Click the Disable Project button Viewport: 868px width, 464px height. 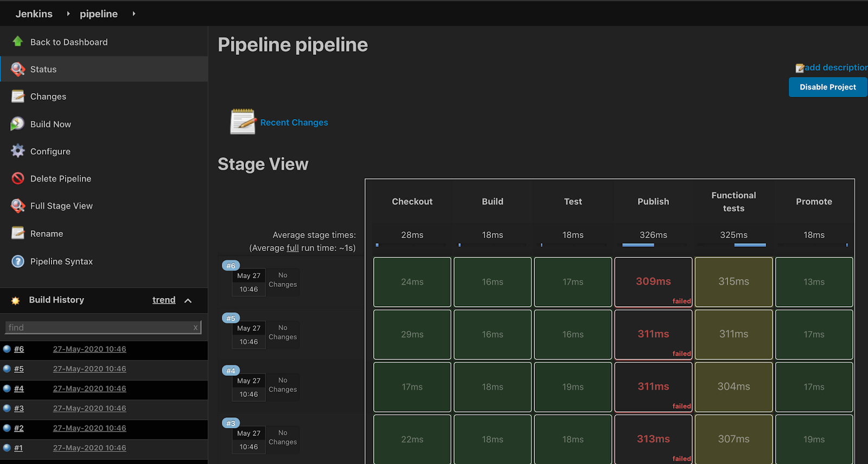[828, 87]
